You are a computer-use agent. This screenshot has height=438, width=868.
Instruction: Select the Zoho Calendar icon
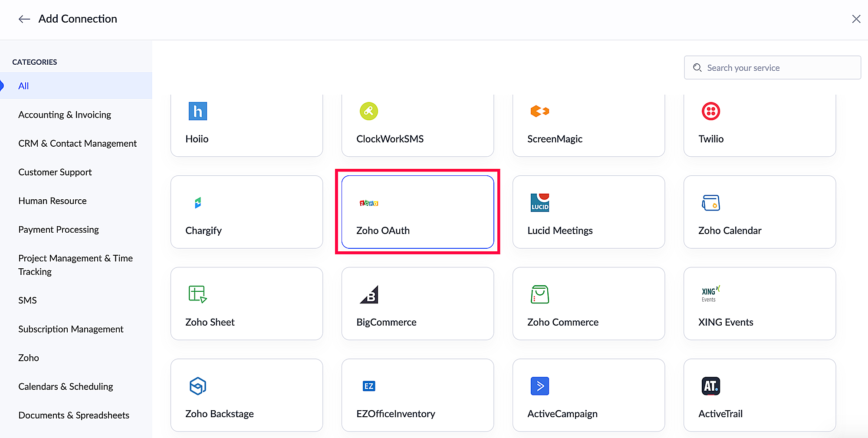pyautogui.click(x=710, y=203)
